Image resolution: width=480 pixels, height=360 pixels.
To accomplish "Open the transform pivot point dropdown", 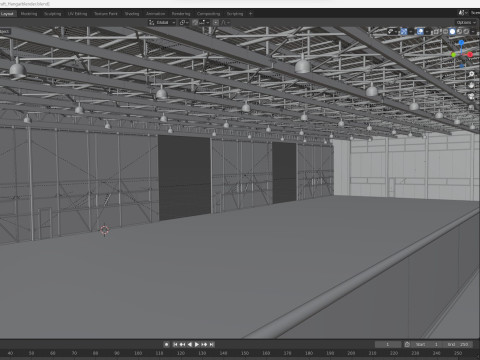I will 184,22.
